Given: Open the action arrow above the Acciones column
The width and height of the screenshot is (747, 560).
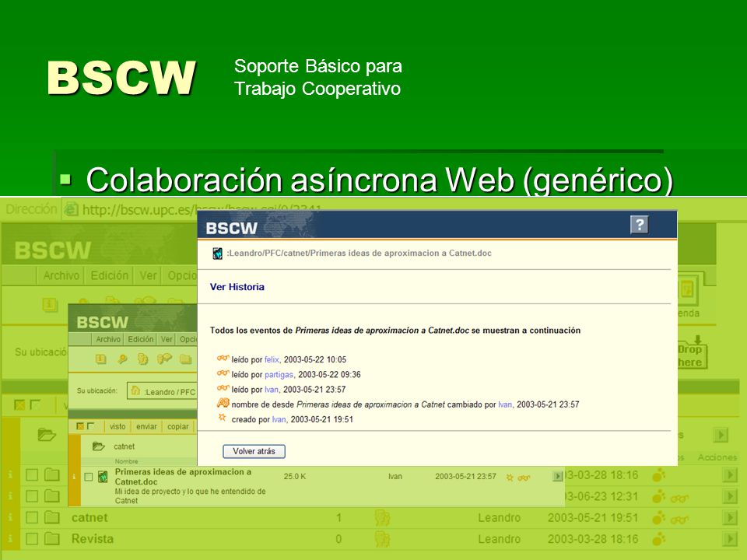Looking at the screenshot, I should (x=721, y=435).
